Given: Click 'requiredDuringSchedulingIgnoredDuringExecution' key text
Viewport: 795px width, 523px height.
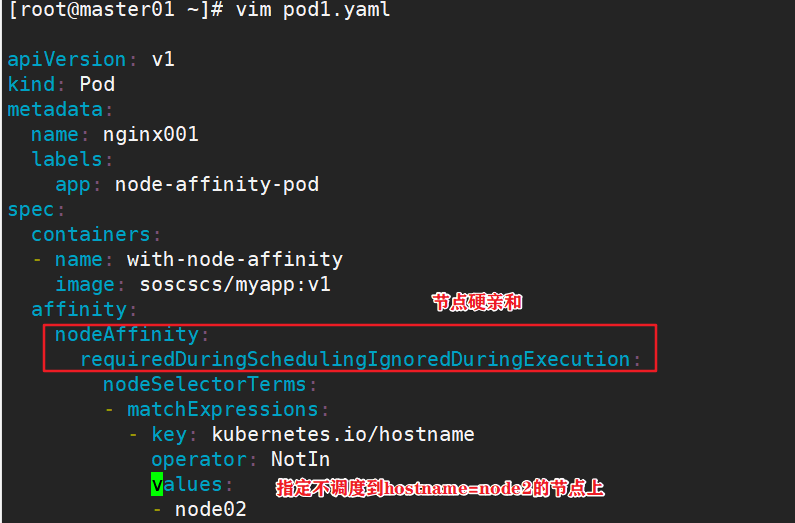Looking at the screenshot, I should [355, 359].
